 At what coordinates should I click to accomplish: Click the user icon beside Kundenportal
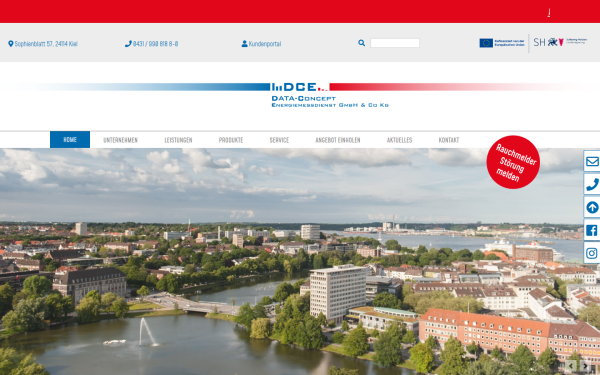click(x=245, y=44)
